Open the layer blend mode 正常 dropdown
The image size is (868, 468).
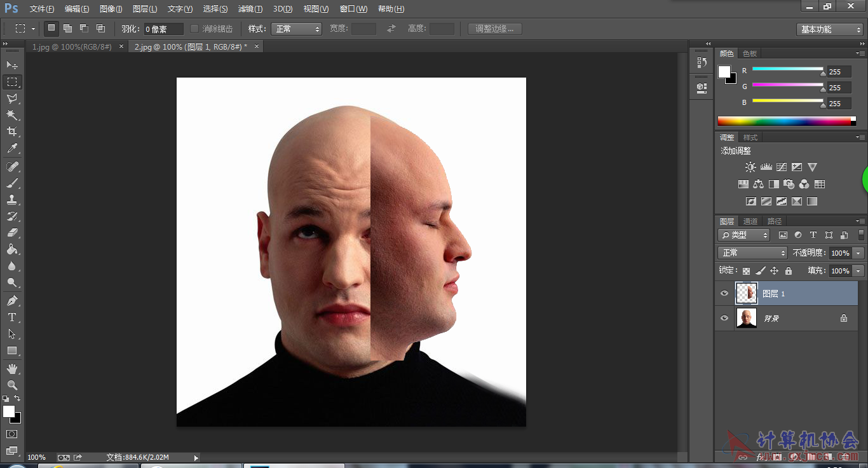pyautogui.click(x=752, y=253)
